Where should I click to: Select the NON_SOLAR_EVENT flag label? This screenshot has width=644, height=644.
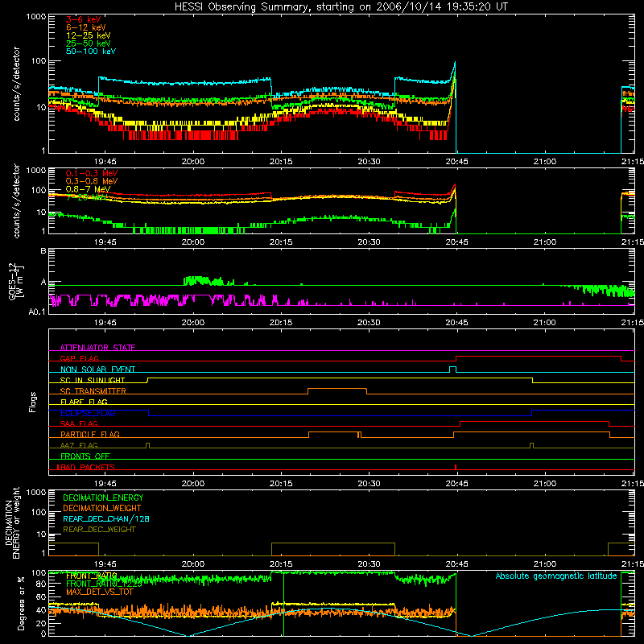point(97,369)
